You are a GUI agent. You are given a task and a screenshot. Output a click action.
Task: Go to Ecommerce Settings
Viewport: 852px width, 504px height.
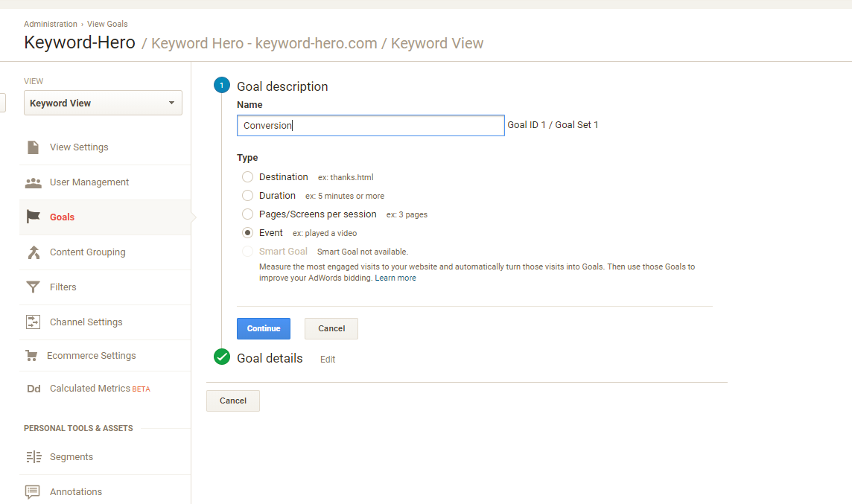[x=92, y=356]
